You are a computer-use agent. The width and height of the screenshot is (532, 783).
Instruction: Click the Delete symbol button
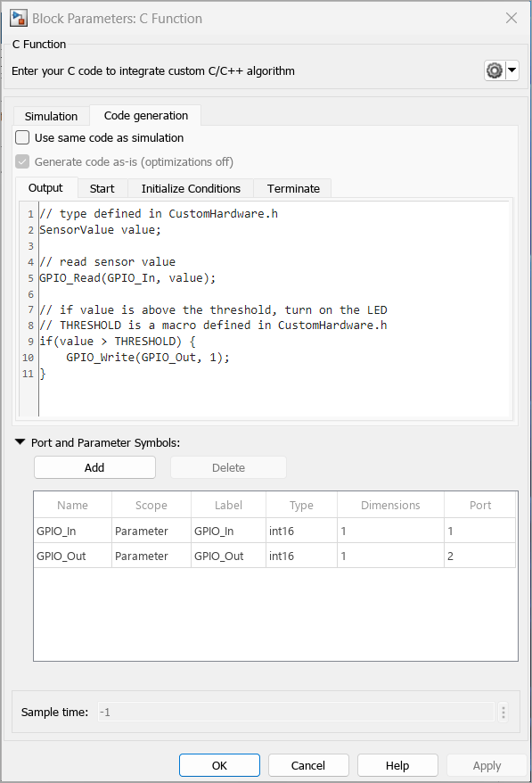coord(228,467)
